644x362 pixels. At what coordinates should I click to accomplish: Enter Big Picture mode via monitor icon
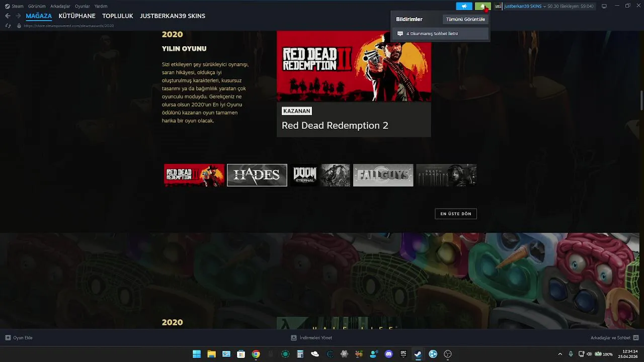coord(604,6)
